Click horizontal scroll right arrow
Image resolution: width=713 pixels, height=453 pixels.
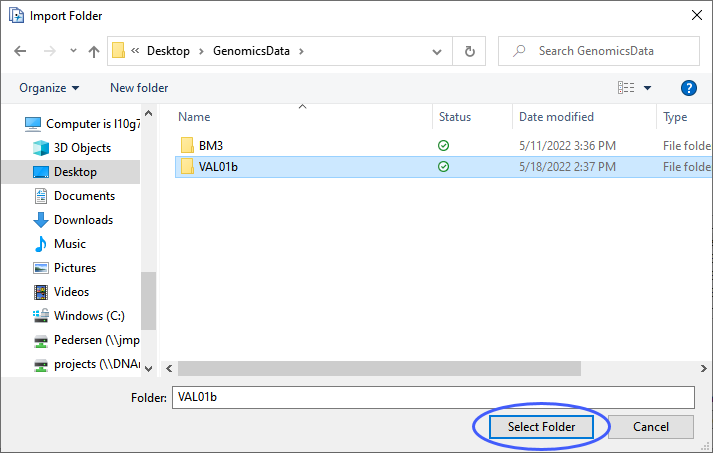tap(704, 368)
